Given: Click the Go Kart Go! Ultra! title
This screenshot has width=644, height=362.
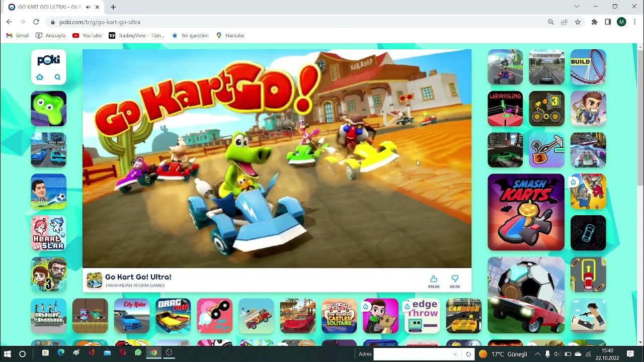Looking at the screenshot, I should click(138, 277).
